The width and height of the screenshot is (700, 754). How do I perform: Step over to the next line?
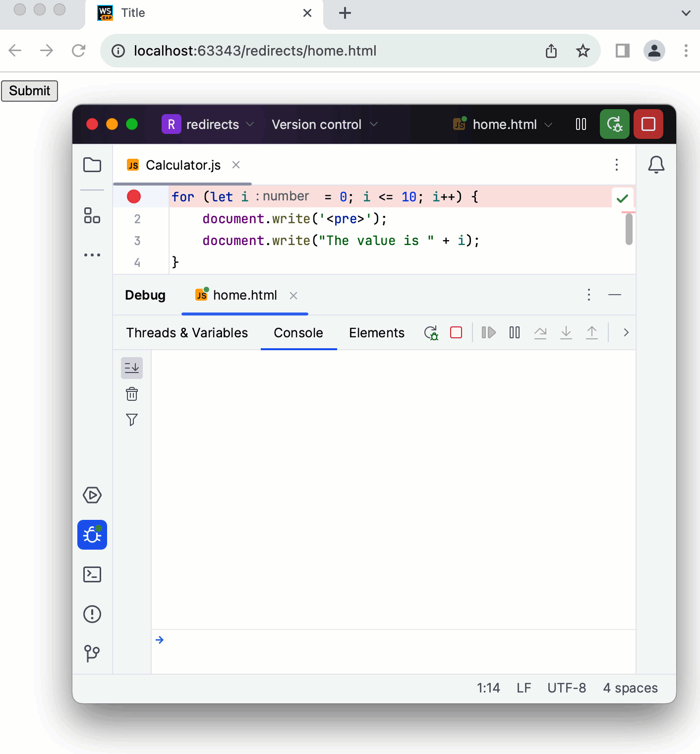coord(540,332)
